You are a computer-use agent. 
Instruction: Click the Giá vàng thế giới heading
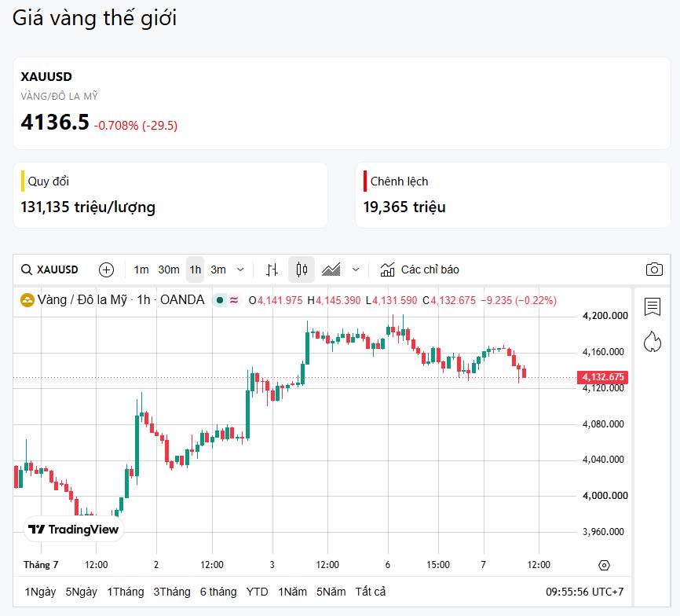[94, 18]
